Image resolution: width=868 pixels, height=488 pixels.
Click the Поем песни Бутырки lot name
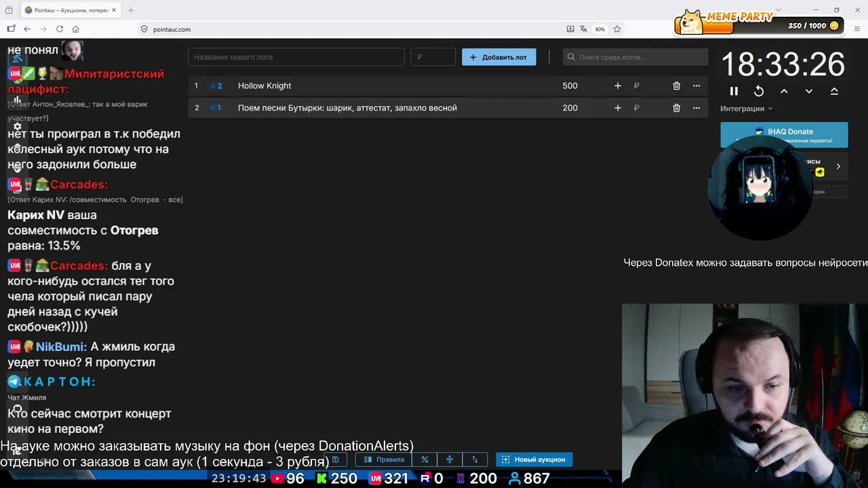(x=347, y=108)
